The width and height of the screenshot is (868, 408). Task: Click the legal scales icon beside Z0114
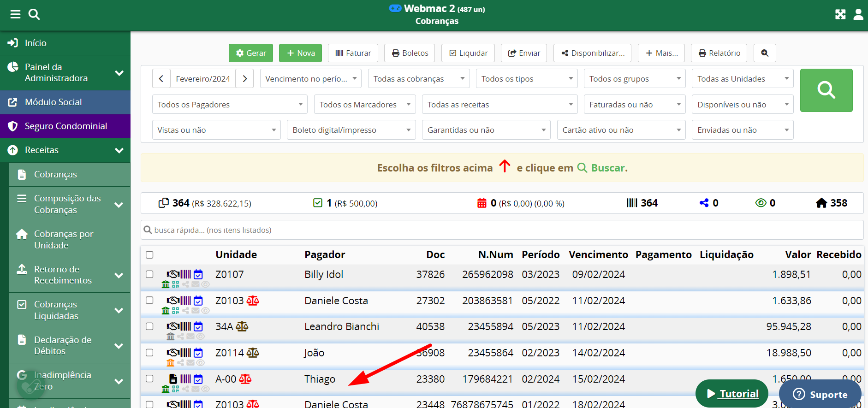253,353
